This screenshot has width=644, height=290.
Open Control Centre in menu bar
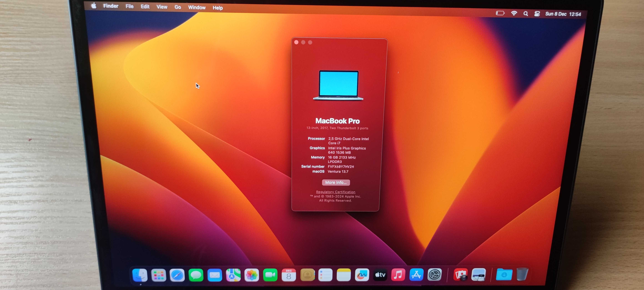[537, 14]
